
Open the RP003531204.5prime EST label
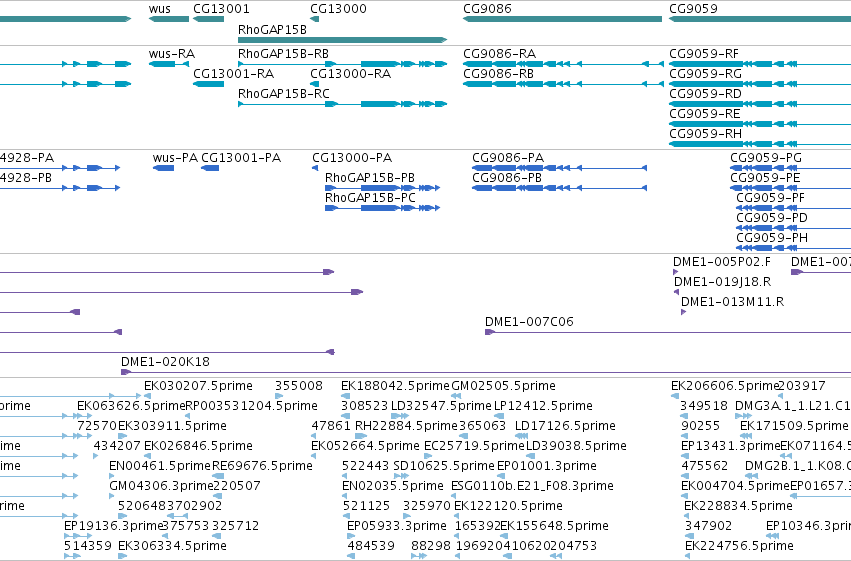(252, 406)
